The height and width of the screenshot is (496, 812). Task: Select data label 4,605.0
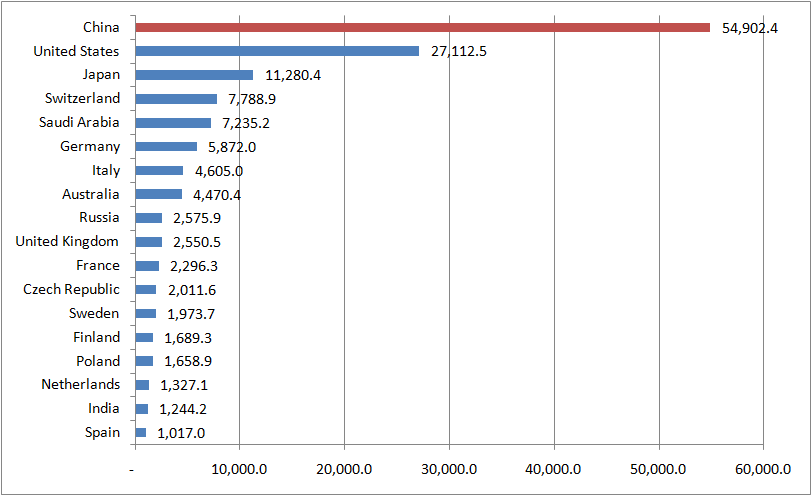[x=219, y=171]
